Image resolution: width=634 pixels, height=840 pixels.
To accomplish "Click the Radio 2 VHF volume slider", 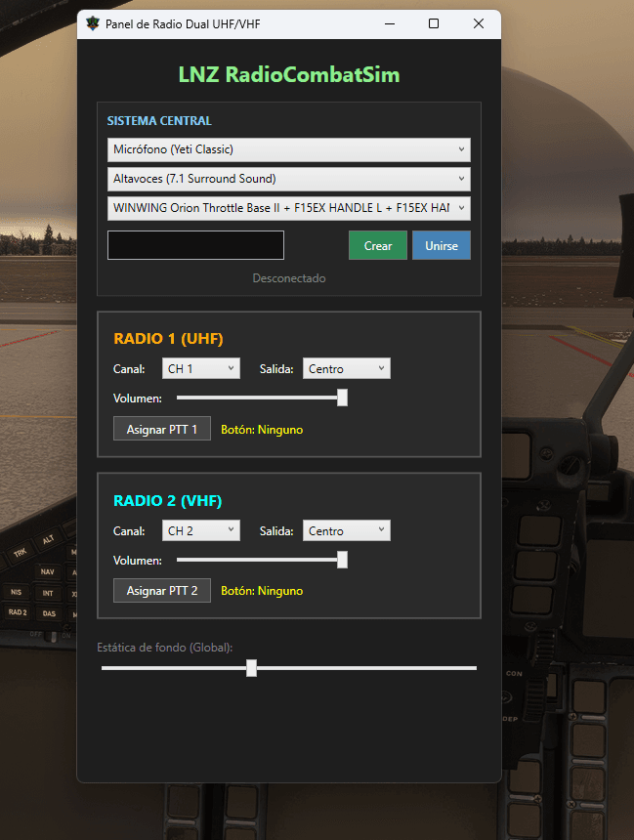I will click(x=261, y=560).
